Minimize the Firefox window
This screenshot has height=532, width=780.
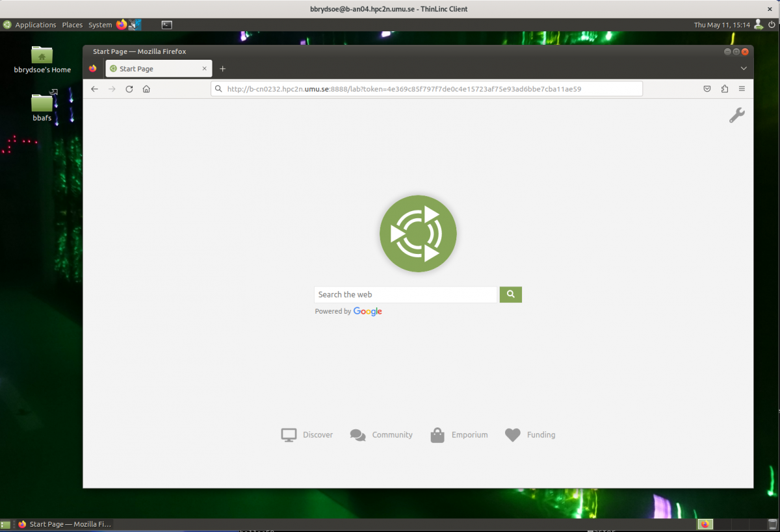727,51
